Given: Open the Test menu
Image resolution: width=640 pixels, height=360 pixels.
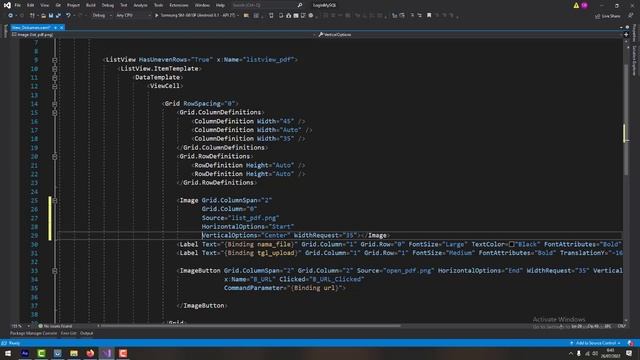Looking at the screenshot, I should (x=124, y=5).
